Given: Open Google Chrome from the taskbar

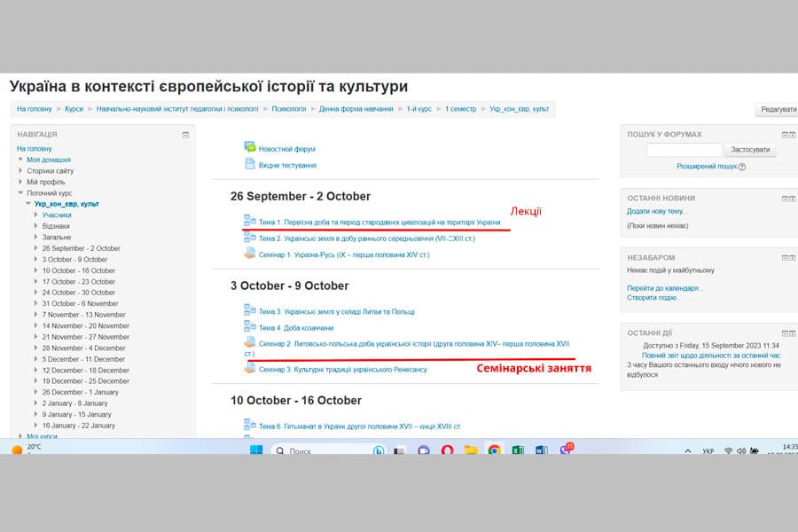Looking at the screenshot, I should [493, 451].
